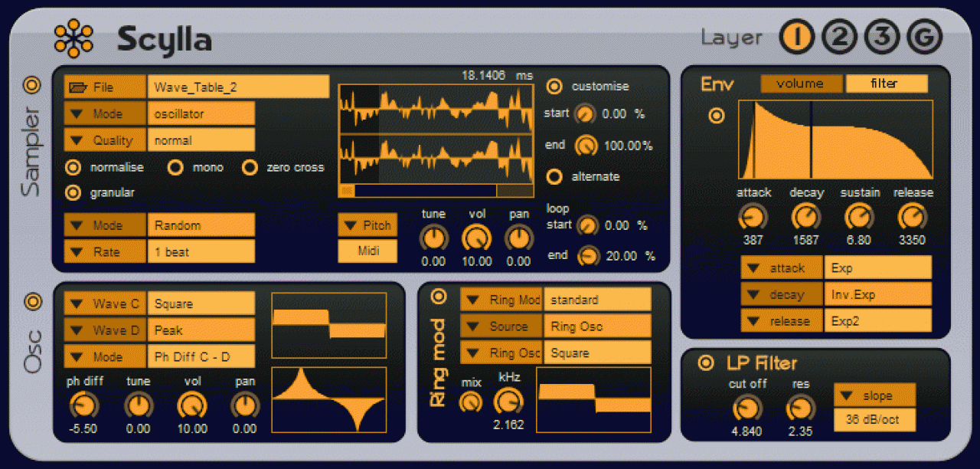Viewport: 980px width, 469px height.
Task: Click the envelope attack knob
Action: click(x=753, y=218)
